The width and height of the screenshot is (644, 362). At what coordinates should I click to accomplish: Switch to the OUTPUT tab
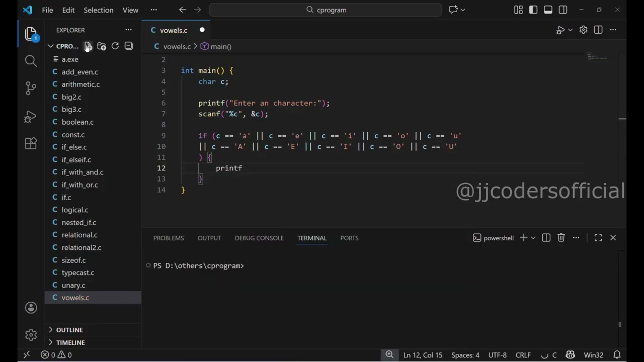pos(209,238)
